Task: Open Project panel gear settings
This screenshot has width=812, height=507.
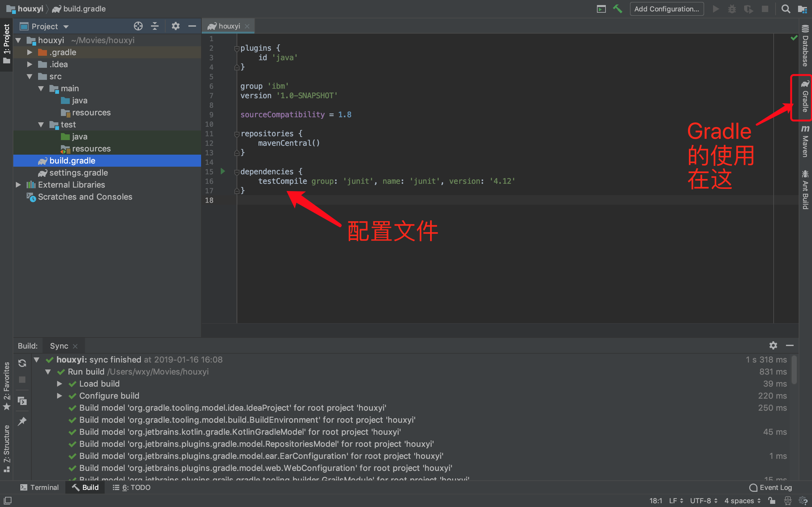Action: (x=175, y=26)
